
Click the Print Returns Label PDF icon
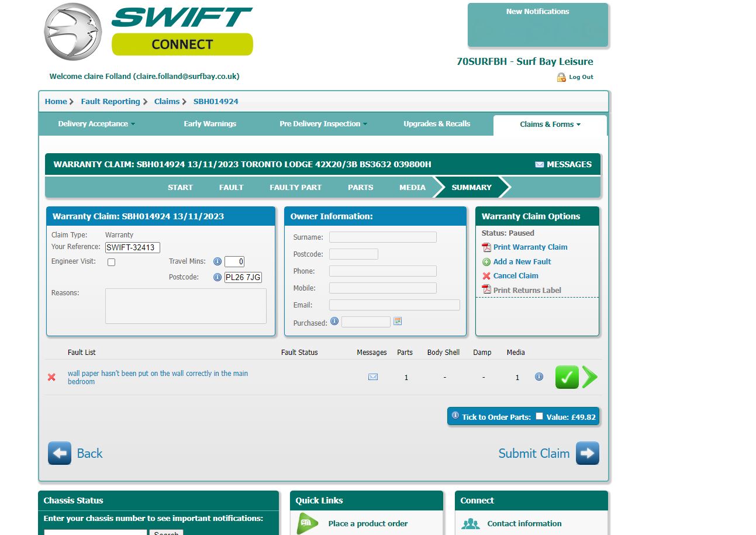point(486,289)
